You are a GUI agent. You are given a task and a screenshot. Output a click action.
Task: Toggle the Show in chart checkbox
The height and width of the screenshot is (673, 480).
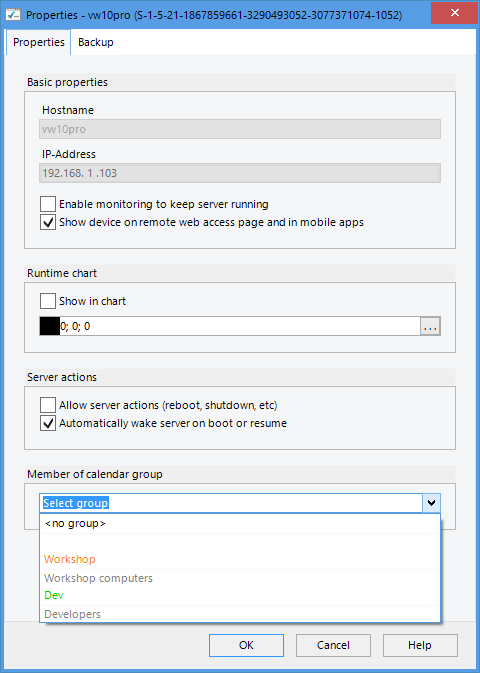[x=48, y=301]
